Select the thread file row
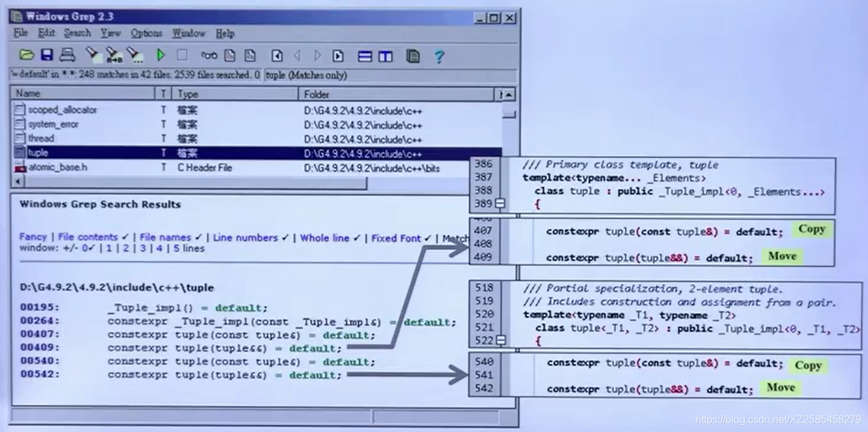 point(257,139)
